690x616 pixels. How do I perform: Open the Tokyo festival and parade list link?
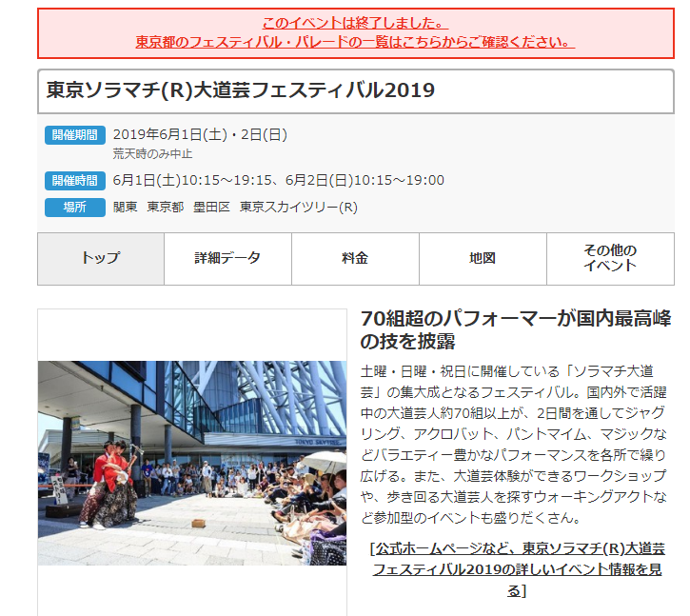355,42
